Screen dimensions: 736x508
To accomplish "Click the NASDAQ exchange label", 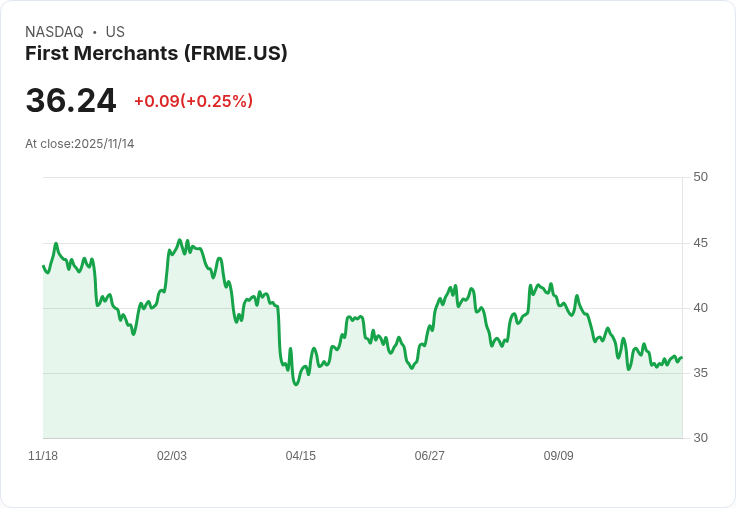I will (54, 32).
